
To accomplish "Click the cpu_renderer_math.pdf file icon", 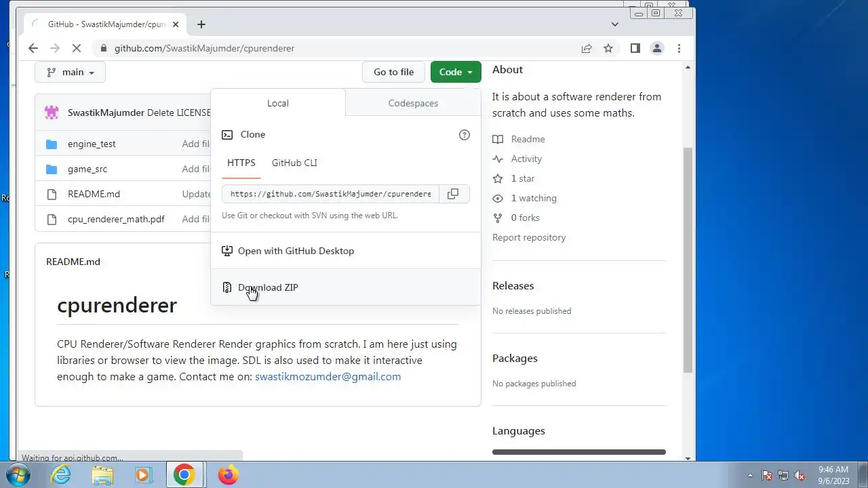I will pyautogui.click(x=52, y=220).
